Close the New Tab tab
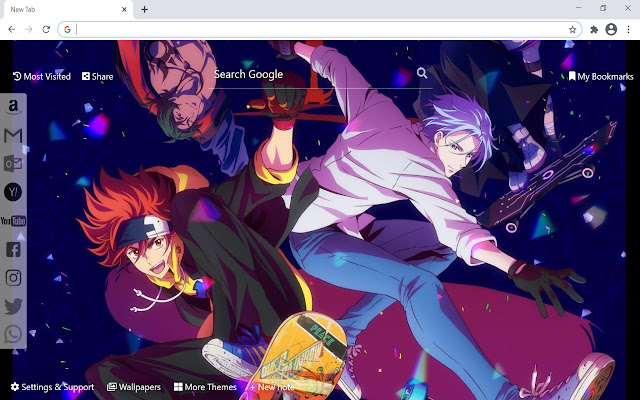This screenshot has width=640, height=400. point(124,9)
